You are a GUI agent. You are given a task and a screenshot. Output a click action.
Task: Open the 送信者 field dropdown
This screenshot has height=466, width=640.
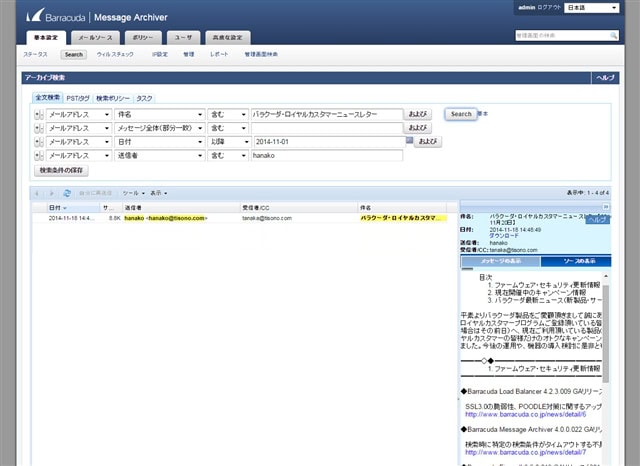point(160,155)
